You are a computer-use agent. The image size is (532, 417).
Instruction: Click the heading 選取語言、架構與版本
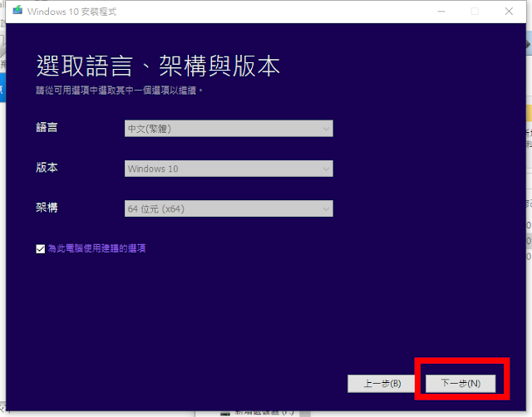[158, 66]
